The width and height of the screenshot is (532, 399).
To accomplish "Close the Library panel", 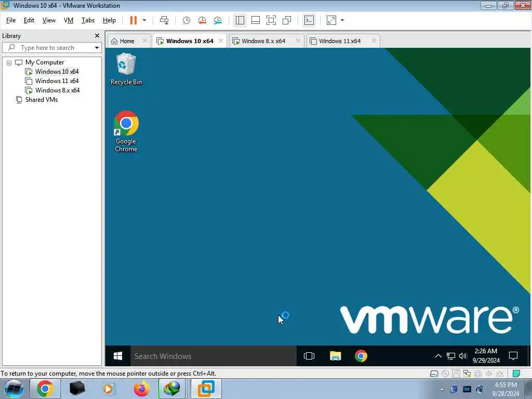I will 97,36.
